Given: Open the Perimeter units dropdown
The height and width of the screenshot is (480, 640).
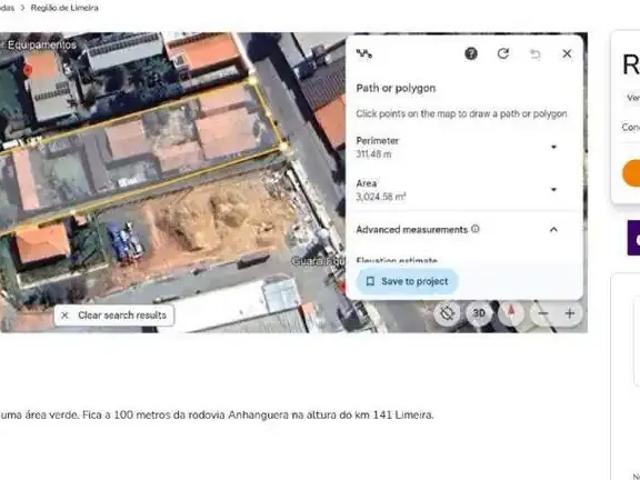Looking at the screenshot, I should tap(554, 147).
